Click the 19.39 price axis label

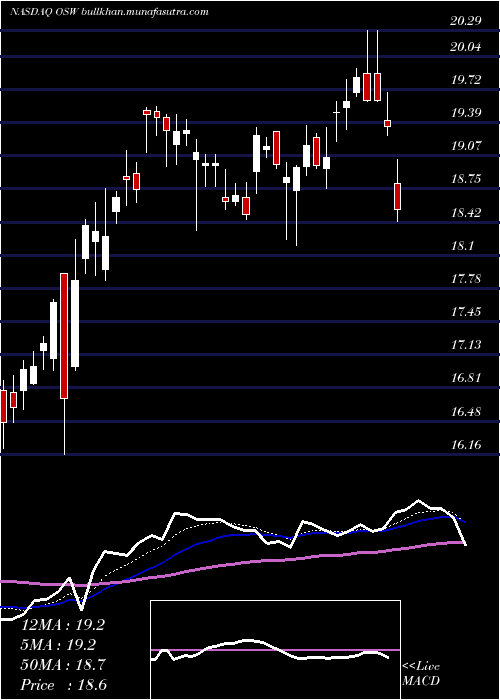[466, 112]
